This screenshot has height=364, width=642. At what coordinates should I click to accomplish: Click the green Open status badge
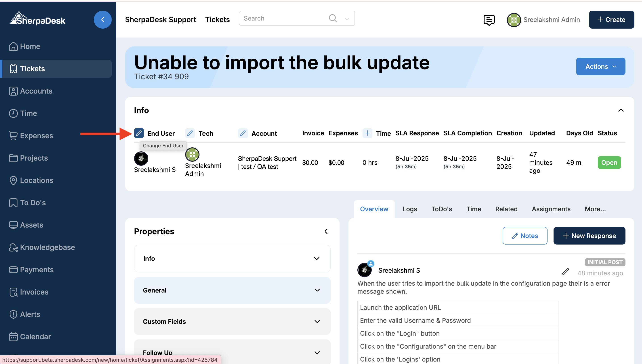pos(609,163)
